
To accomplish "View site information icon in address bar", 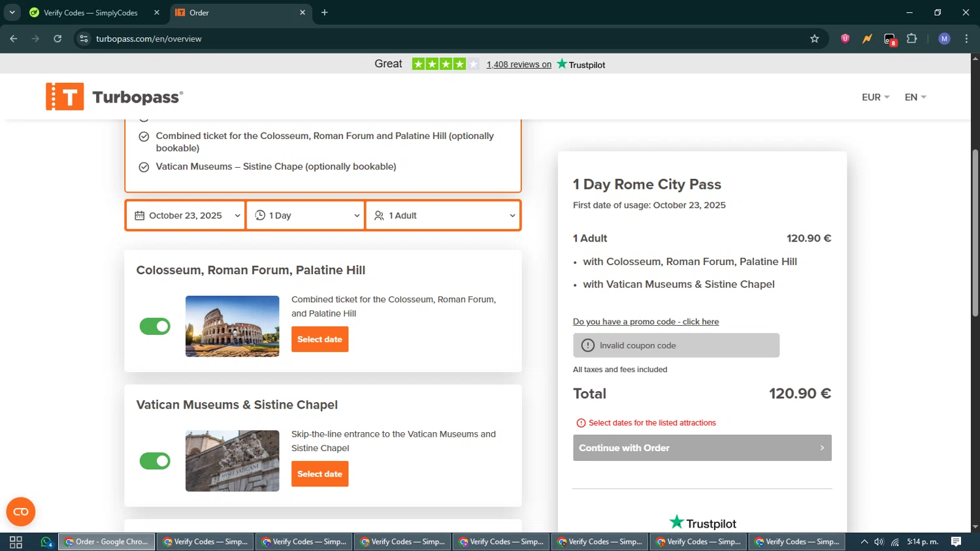I will click(84, 39).
